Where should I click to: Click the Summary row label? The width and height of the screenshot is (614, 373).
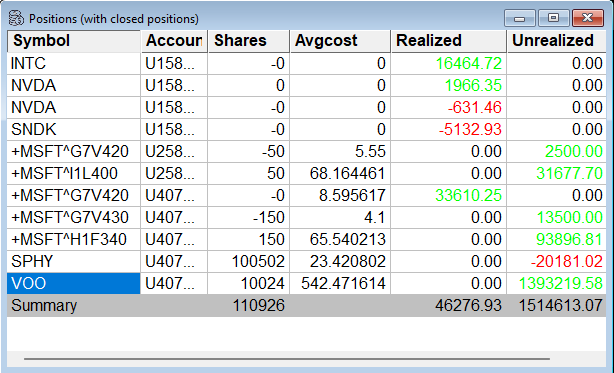click(x=44, y=306)
